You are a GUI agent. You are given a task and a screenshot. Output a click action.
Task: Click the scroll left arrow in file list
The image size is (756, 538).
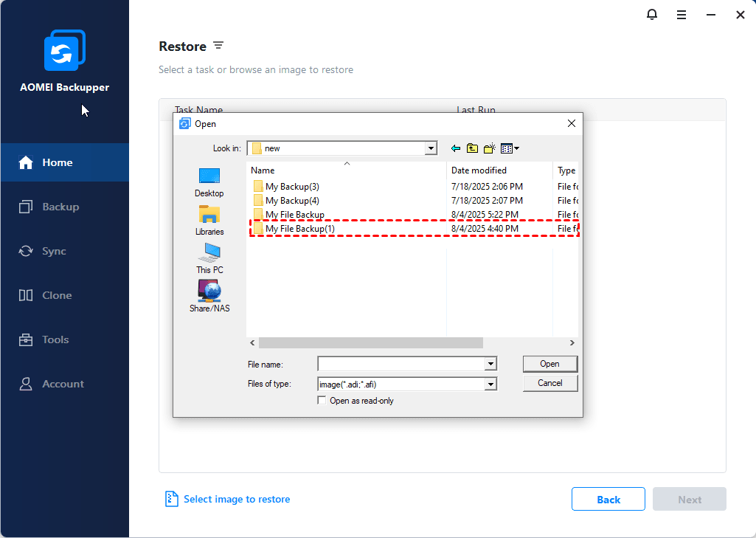click(x=253, y=342)
